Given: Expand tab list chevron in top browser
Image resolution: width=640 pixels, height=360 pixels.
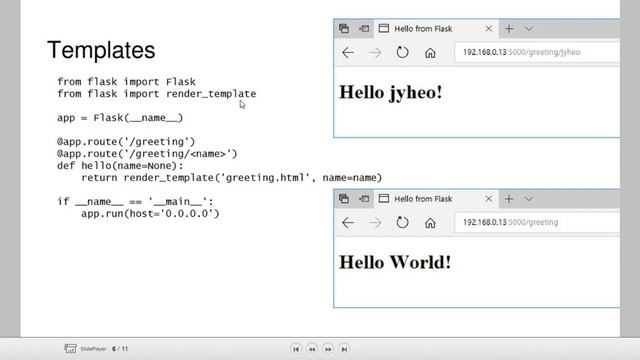Looking at the screenshot, I should (x=529, y=29).
